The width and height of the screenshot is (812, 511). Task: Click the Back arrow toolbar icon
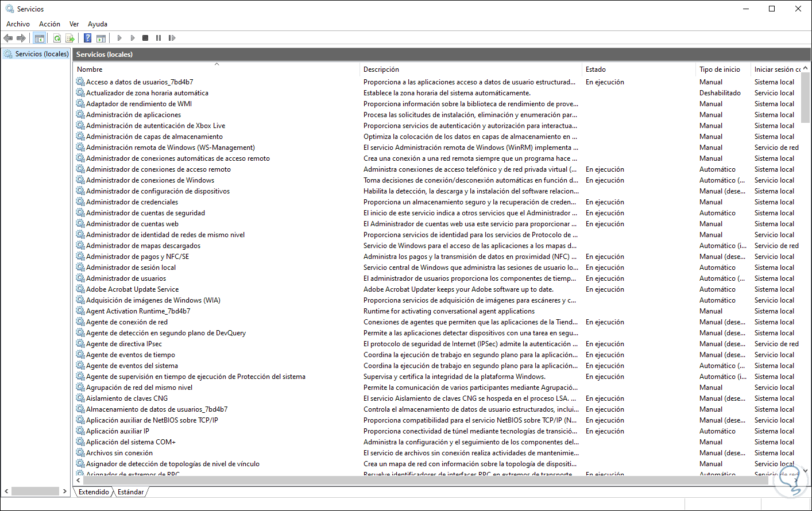[8, 38]
